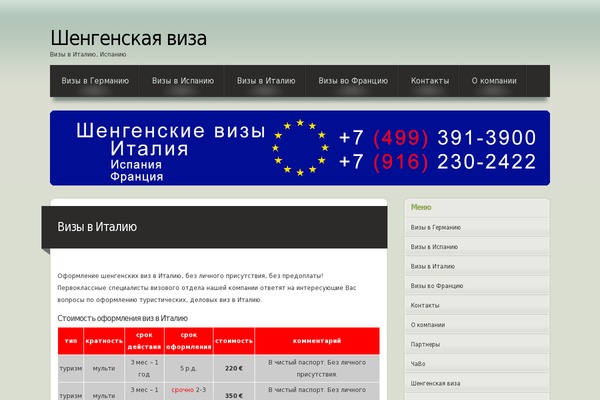The height and width of the screenshot is (400, 600).
Task: Click the 'Визы в Италию' article heading
Action: click(x=97, y=227)
